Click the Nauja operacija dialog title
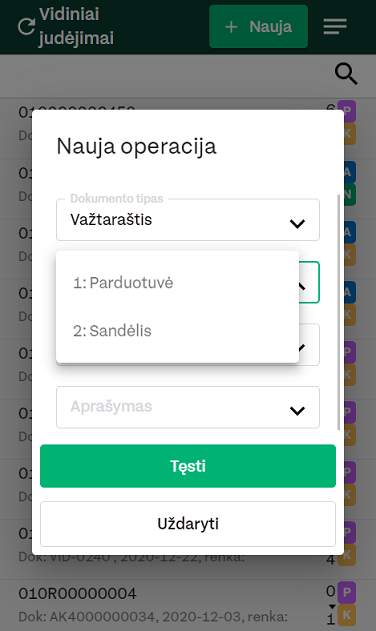 coord(136,146)
